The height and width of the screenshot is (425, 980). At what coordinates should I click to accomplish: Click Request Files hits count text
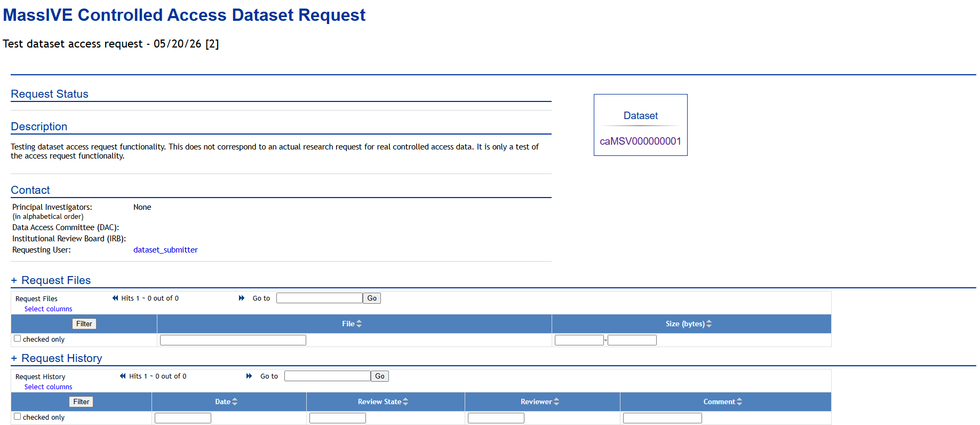click(x=150, y=298)
